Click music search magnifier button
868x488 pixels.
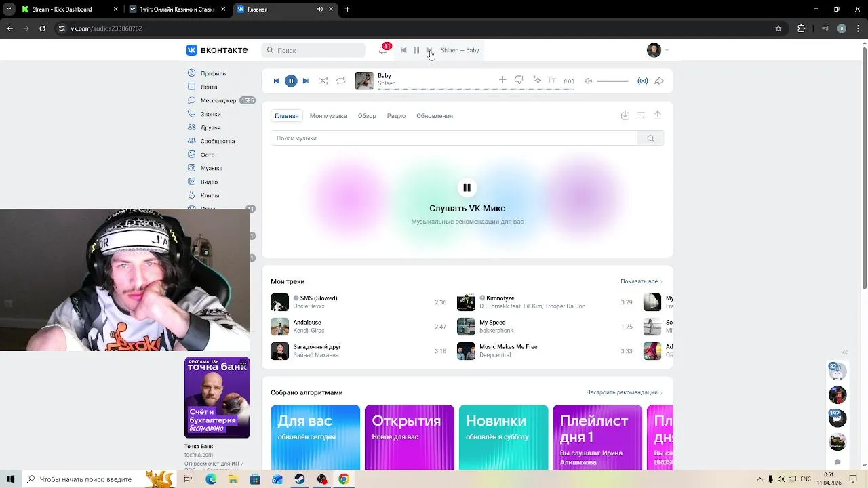(x=650, y=138)
